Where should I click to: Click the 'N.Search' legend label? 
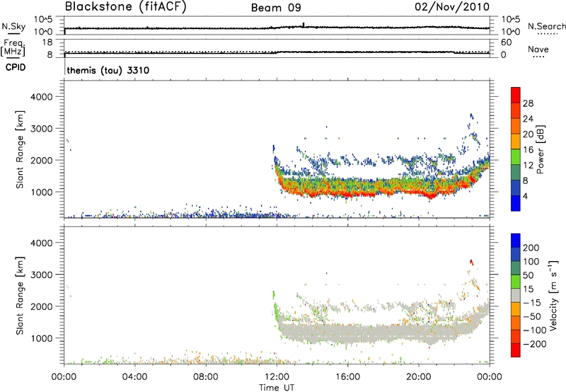[547, 26]
